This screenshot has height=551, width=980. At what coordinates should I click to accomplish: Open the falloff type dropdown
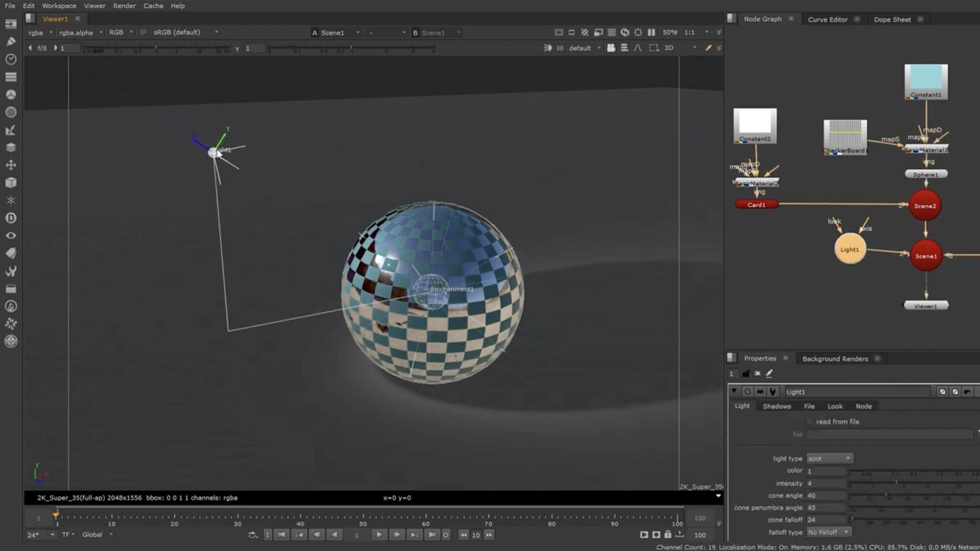(x=828, y=532)
